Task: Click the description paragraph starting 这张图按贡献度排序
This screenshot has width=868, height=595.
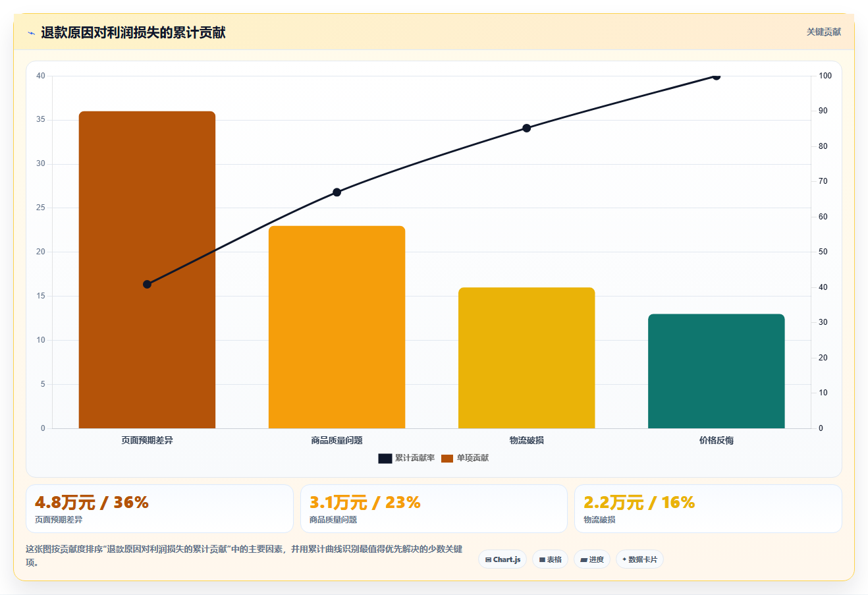Action: (244, 555)
